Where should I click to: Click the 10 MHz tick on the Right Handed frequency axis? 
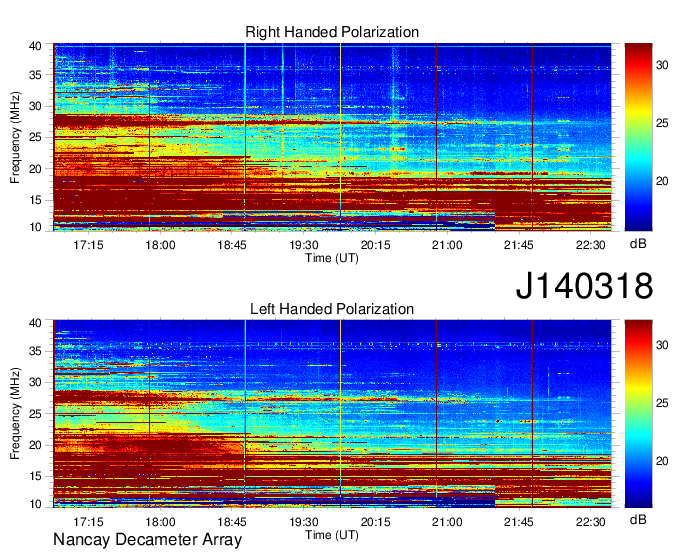pyautogui.click(x=35, y=227)
